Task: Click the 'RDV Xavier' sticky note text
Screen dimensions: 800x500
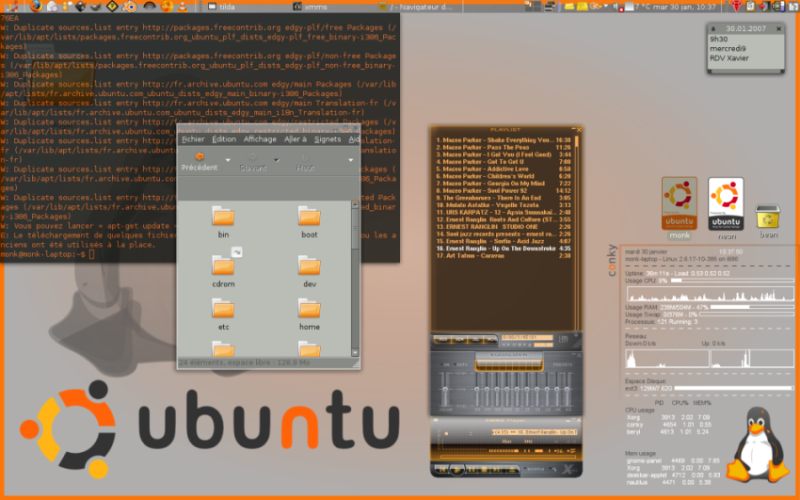Action: 729,58
